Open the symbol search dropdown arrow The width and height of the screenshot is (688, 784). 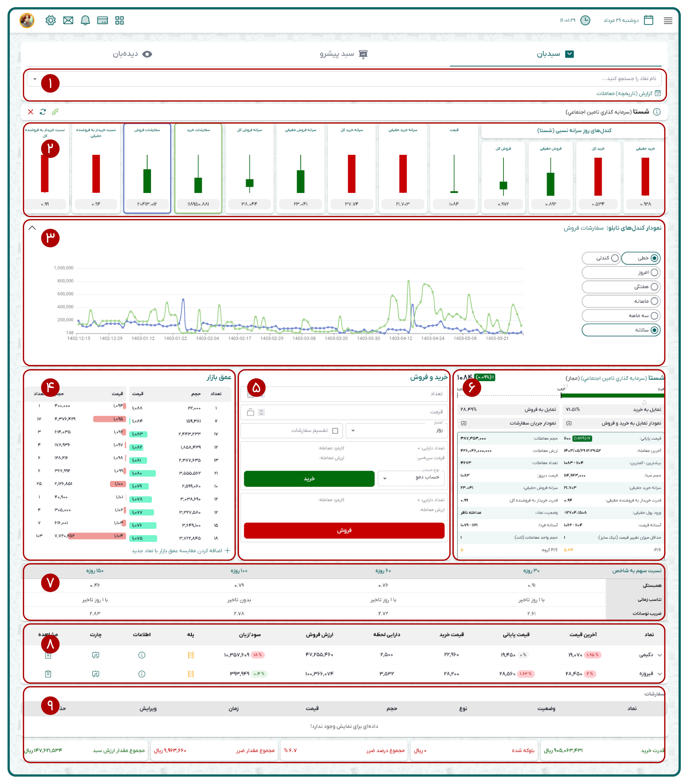point(35,79)
